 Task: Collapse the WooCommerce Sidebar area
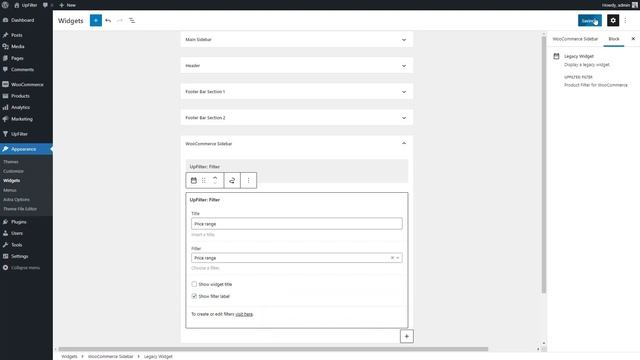297,144
